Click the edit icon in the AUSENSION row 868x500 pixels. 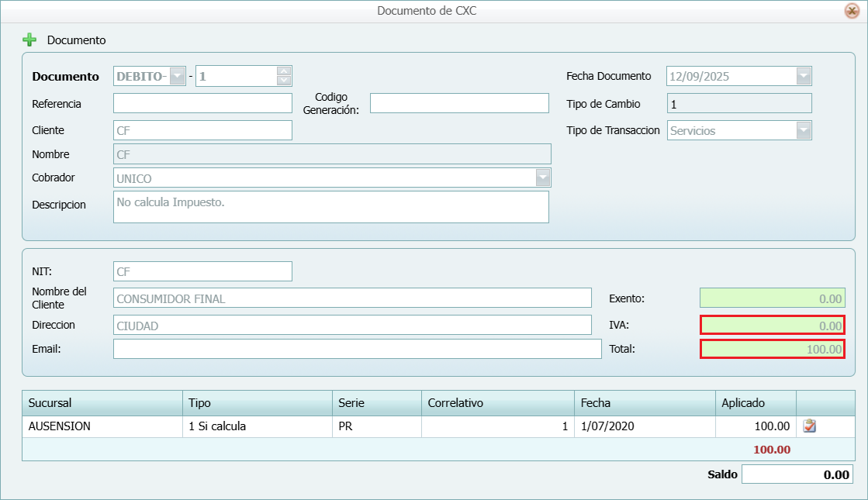pyautogui.click(x=810, y=426)
